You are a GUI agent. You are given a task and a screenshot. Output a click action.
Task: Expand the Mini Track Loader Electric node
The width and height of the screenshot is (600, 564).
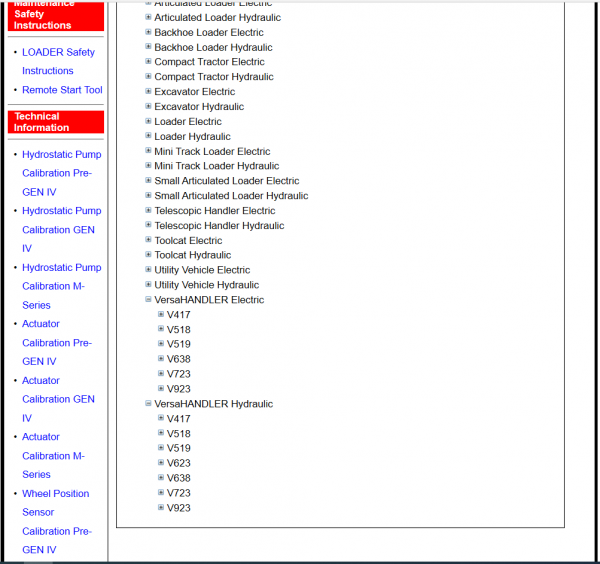point(148,150)
